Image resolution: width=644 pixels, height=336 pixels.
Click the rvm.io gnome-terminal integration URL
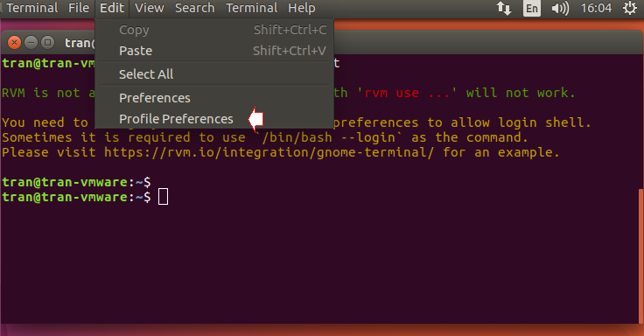tap(269, 152)
